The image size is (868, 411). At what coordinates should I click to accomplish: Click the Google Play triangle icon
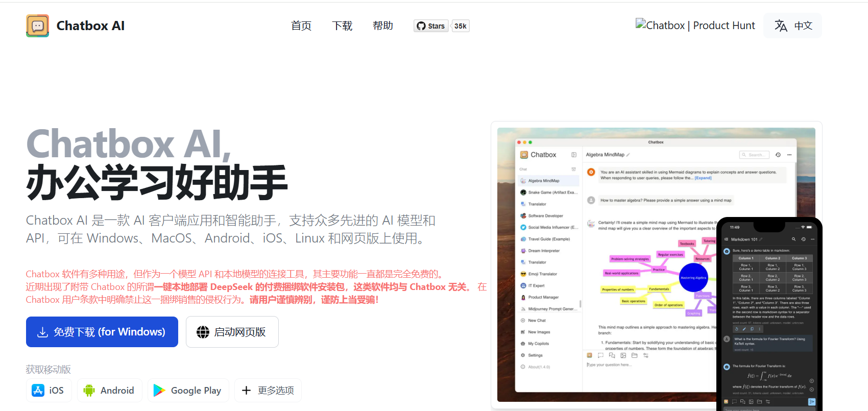pos(159,391)
